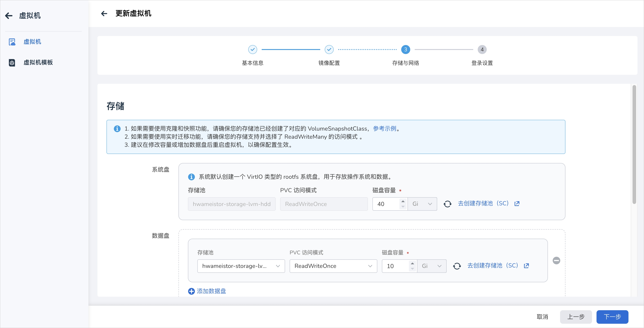
Task: Click the info icon in system disk hint
Action: point(191,177)
